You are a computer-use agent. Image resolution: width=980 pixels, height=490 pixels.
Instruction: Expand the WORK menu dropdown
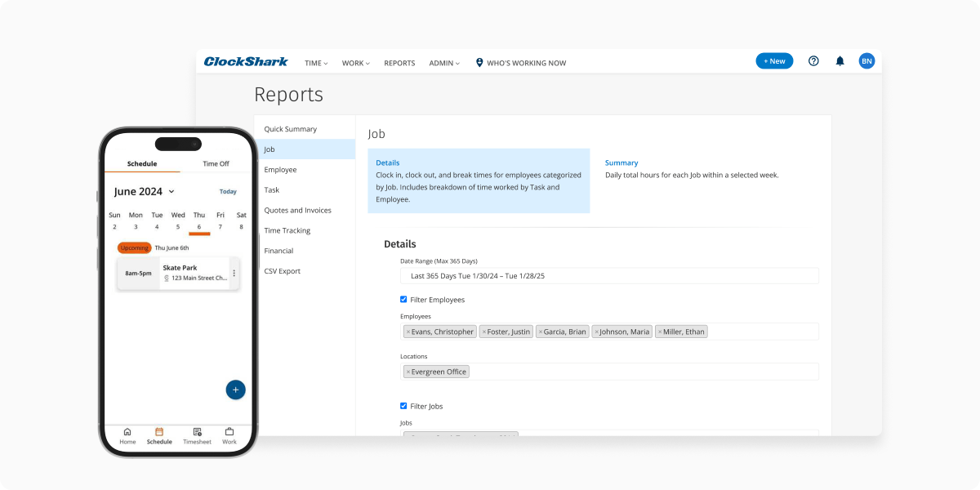click(x=355, y=63)
